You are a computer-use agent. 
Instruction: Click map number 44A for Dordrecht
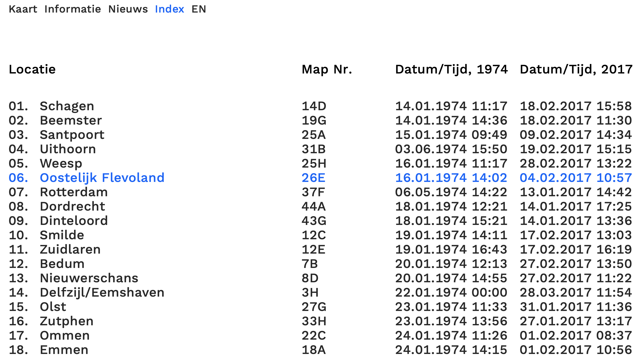[x=313, y=207]
